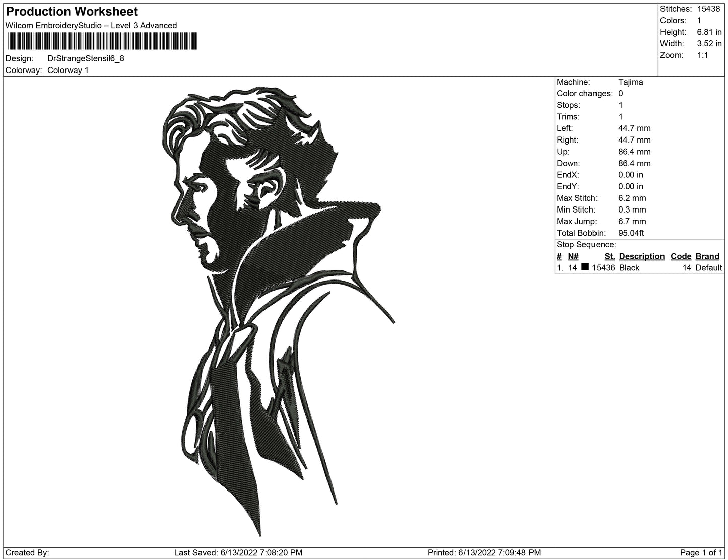The image size is (728, 560).
Task: Select the bobbin length "95.04ft"
Action: 631,233
